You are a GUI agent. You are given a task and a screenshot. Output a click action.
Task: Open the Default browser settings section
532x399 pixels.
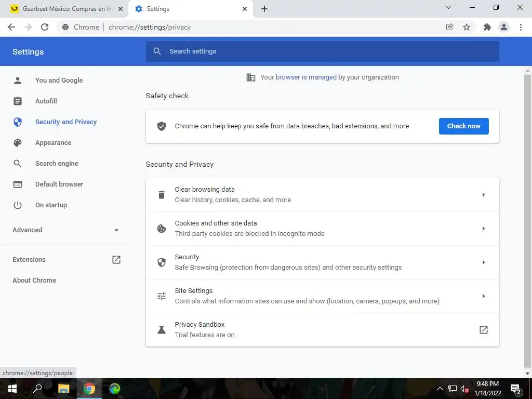[x=59, y=184]
